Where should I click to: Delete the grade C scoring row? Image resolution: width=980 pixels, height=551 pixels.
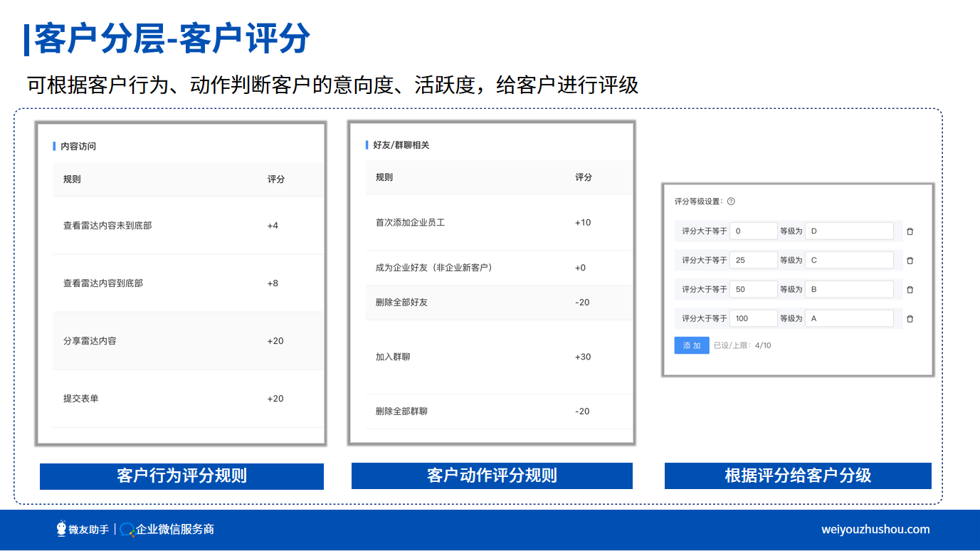coord(910,261)
